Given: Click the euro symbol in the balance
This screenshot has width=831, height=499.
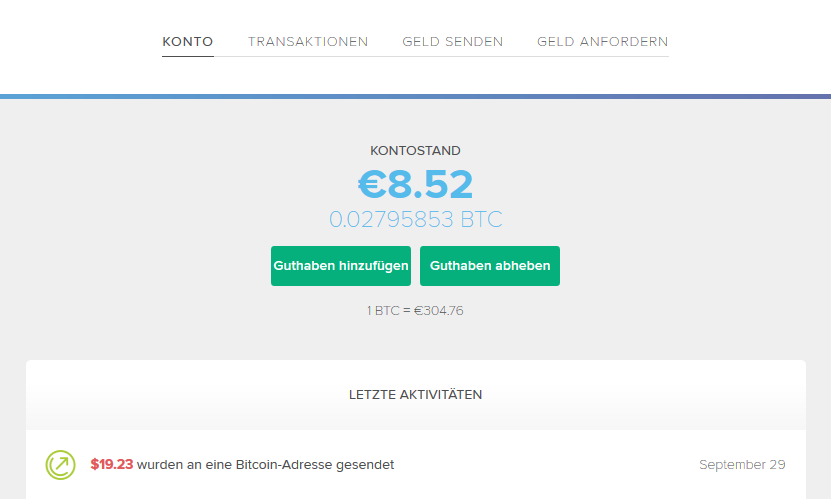Looking at the screenshot, I should [x=373, y=185].
